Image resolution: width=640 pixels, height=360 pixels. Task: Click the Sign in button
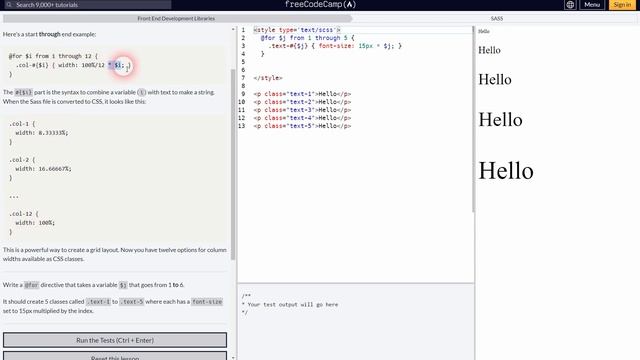tap(622, 5)
